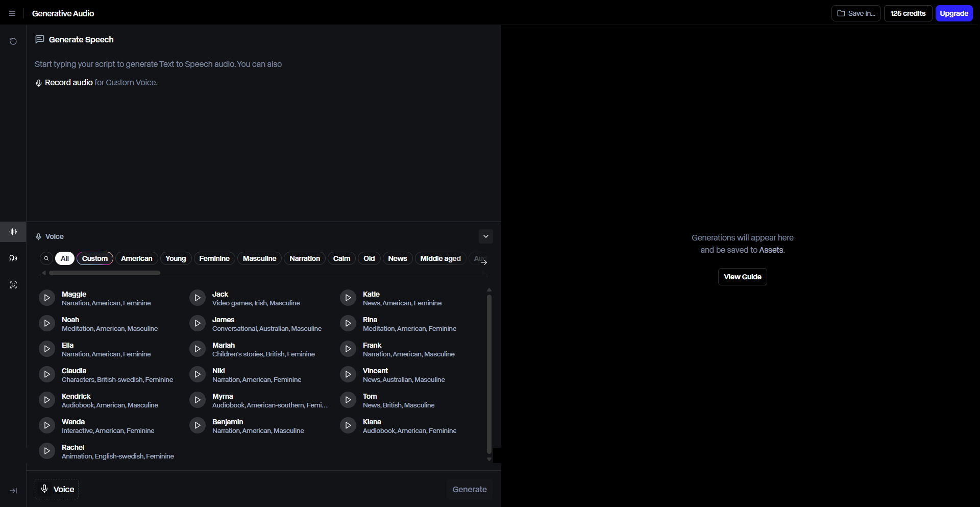Open the lip sync face icon

[x=13, y=285]
